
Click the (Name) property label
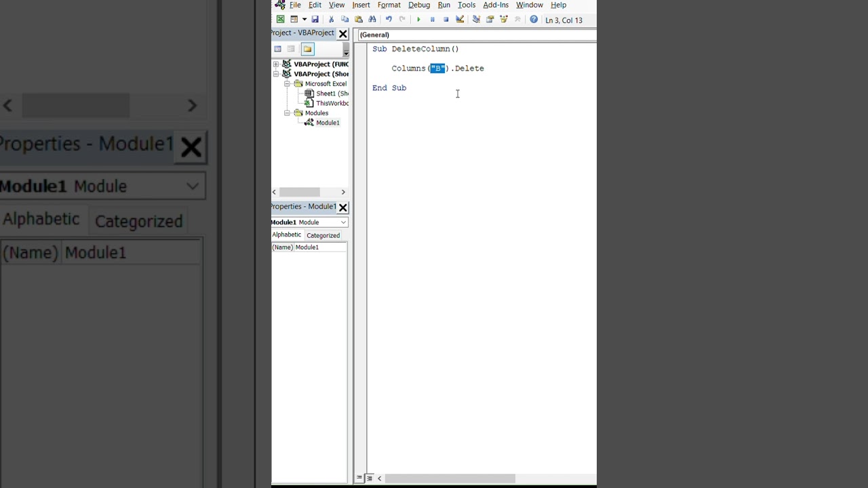click(283, 247)
